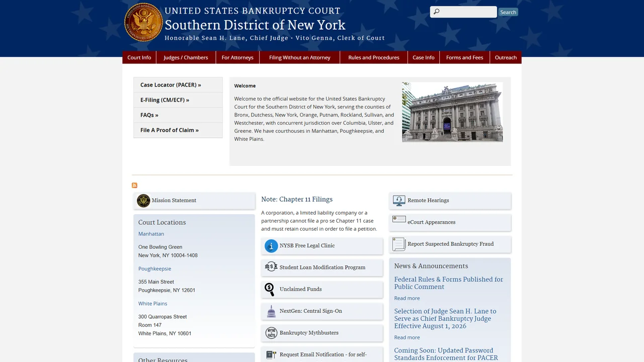The image size is (644, 362).
Task: Open the Outreach menu
Action: click(506, 57)
